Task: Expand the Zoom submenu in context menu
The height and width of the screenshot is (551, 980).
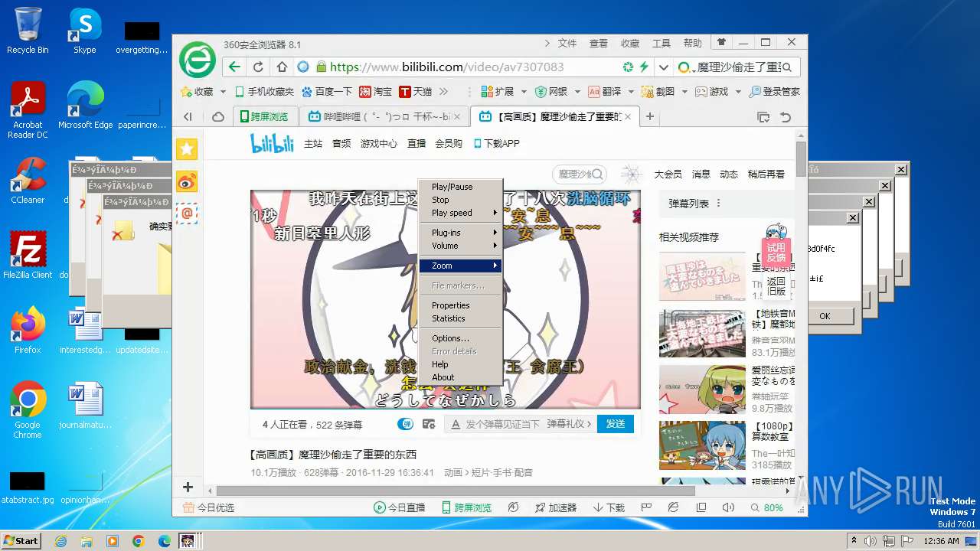Action: pyautogui.click(x=460, y=266)
